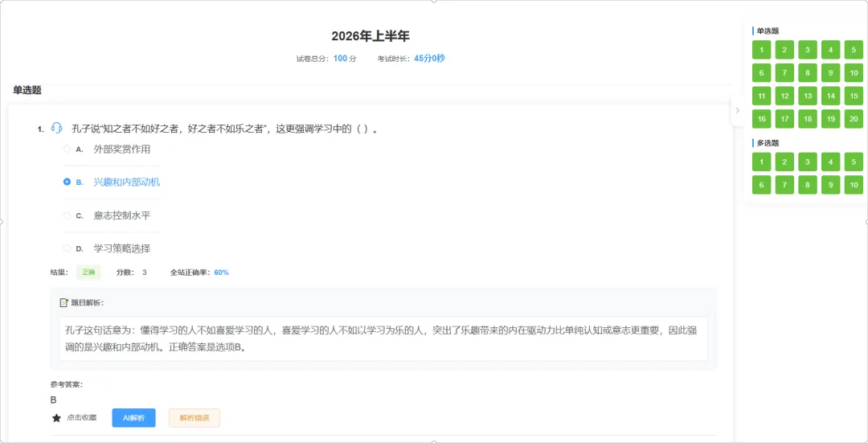Jump to single-choice question 17
This screenshot has width=868, height=443.
[785, 119]
